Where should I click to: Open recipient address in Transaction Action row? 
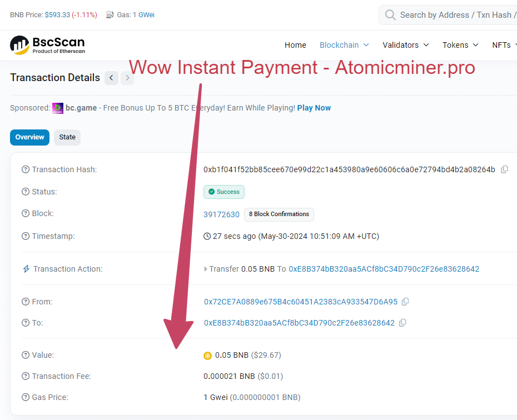384,269
